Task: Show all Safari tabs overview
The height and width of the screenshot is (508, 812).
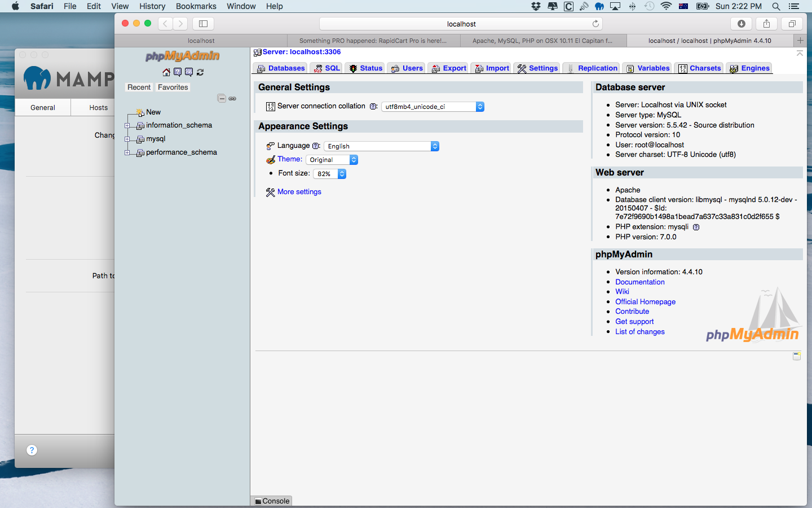Action: 792,24
